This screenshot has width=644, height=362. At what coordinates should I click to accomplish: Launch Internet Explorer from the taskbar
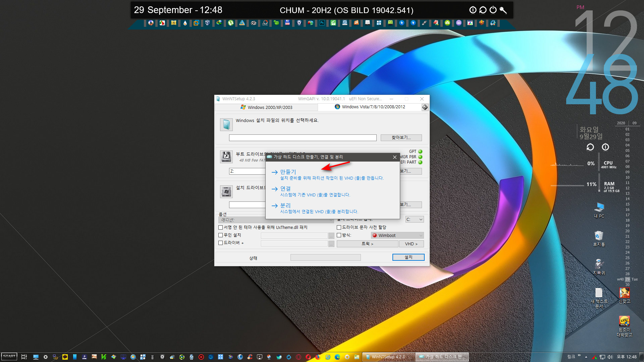[x=328, y=357]
